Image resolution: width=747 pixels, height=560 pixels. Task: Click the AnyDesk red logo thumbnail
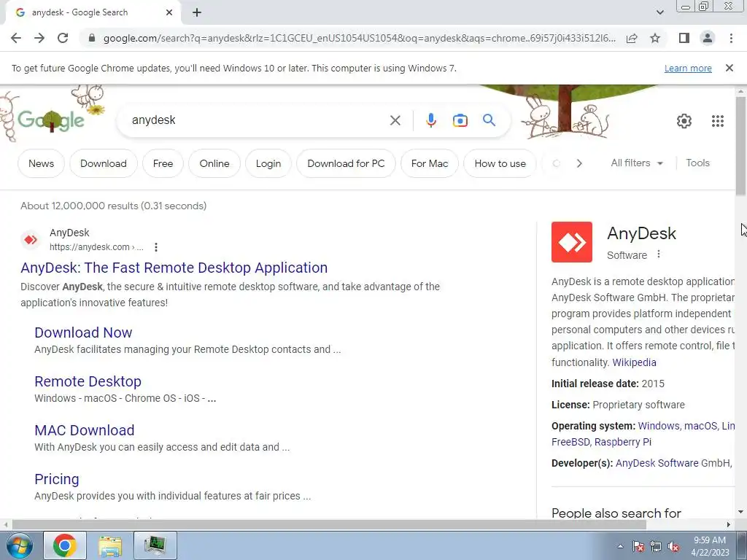click(x=572, y=242)
